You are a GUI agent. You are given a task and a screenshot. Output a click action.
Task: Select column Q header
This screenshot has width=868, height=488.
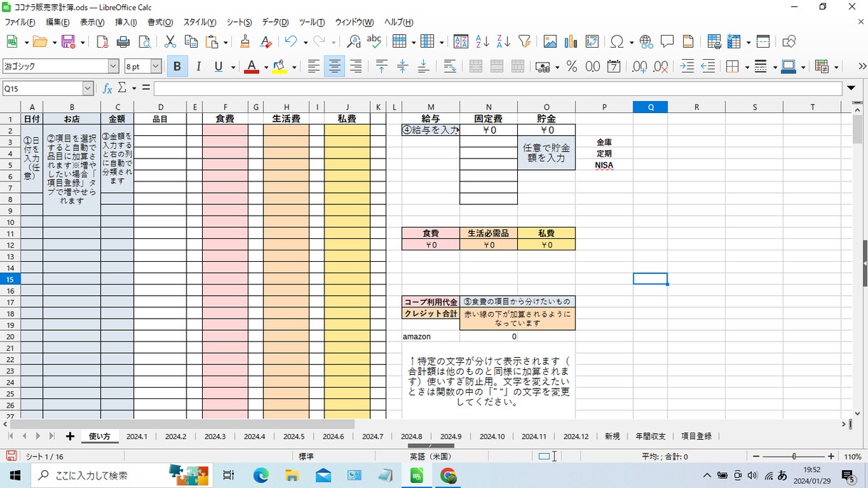pos(650,107)
